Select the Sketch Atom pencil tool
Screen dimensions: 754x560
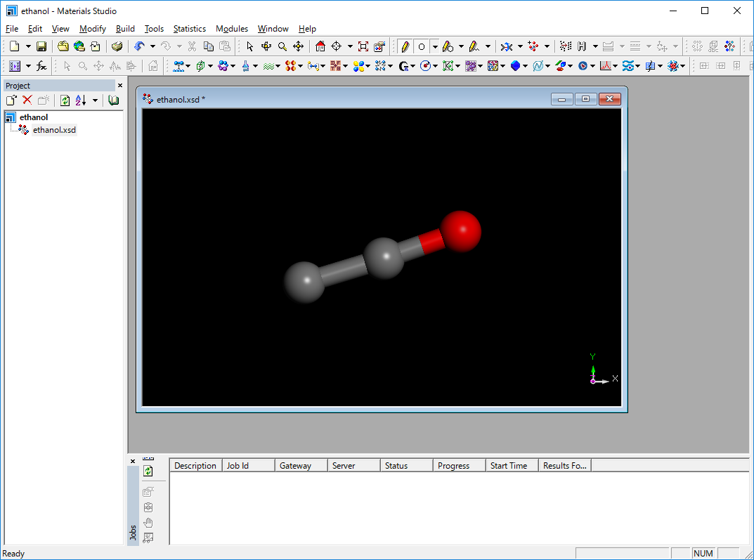[x=405, y=46]
